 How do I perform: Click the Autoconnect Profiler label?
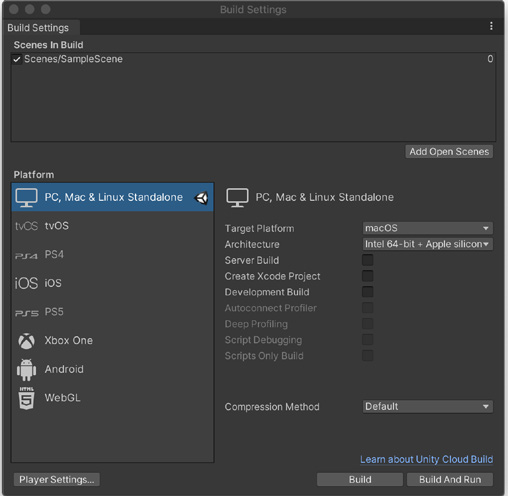pos(271,308)
